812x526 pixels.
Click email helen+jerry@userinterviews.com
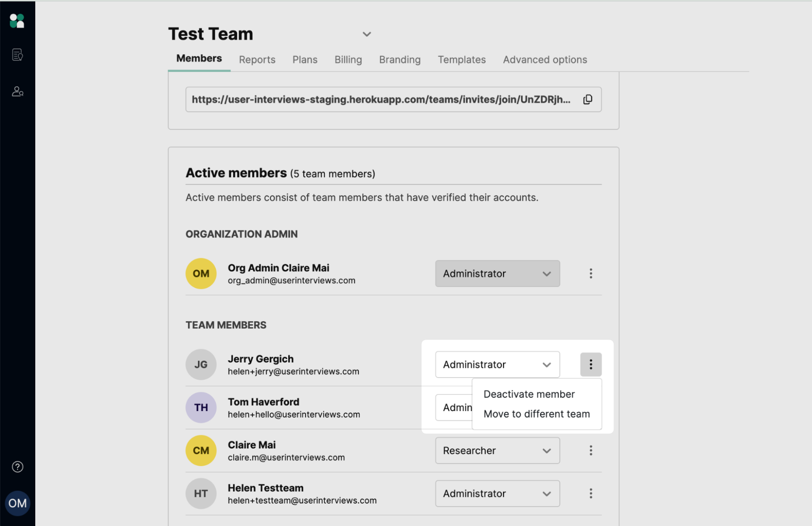pyautogui.click(x=293, y=371)
